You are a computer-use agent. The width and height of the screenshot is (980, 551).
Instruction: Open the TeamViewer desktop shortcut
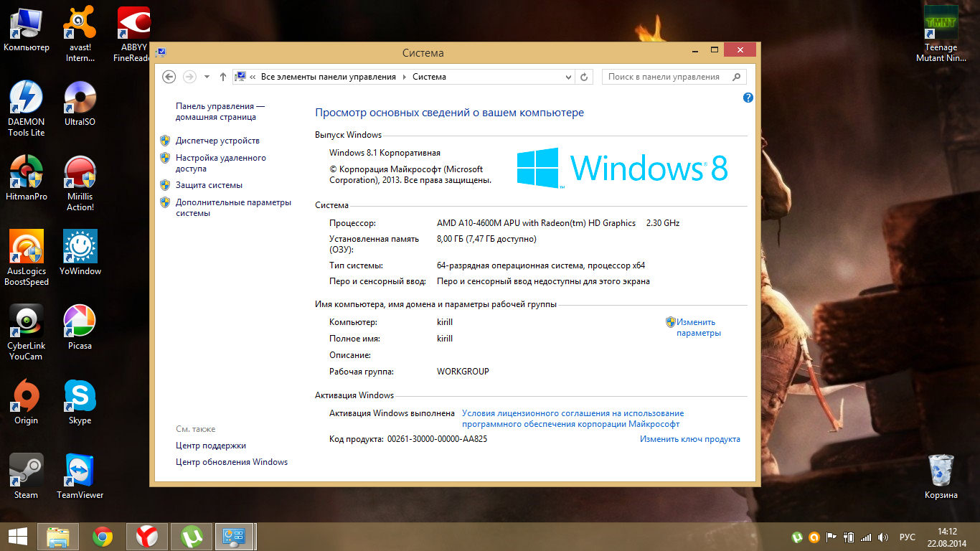80,477
